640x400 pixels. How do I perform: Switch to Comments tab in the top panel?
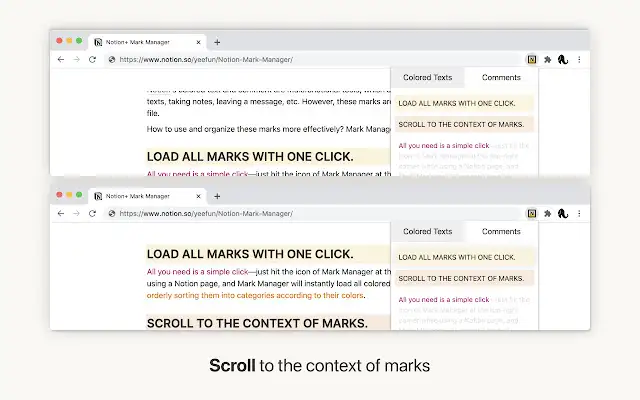501,78
